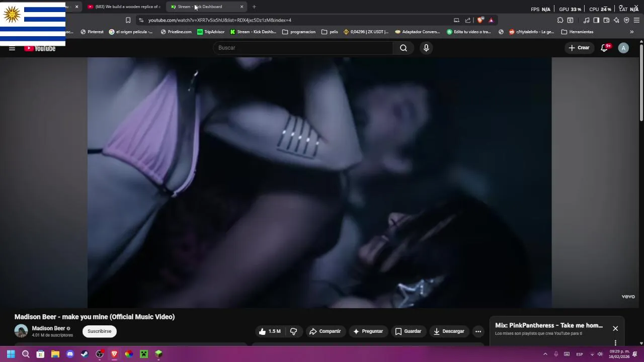Open the pelis bookmarks folder

pyautogui.click(x=330, y=32)
